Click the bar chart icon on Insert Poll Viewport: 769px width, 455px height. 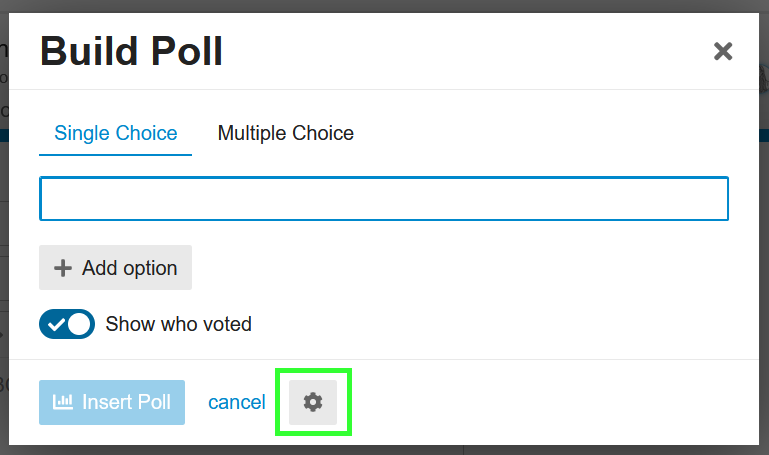63,402
